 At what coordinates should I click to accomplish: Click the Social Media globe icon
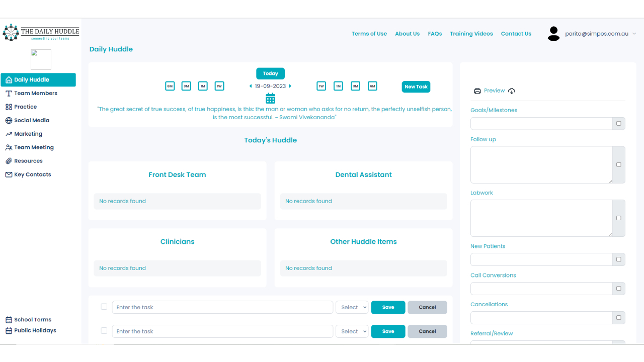[x=8, y=120]
